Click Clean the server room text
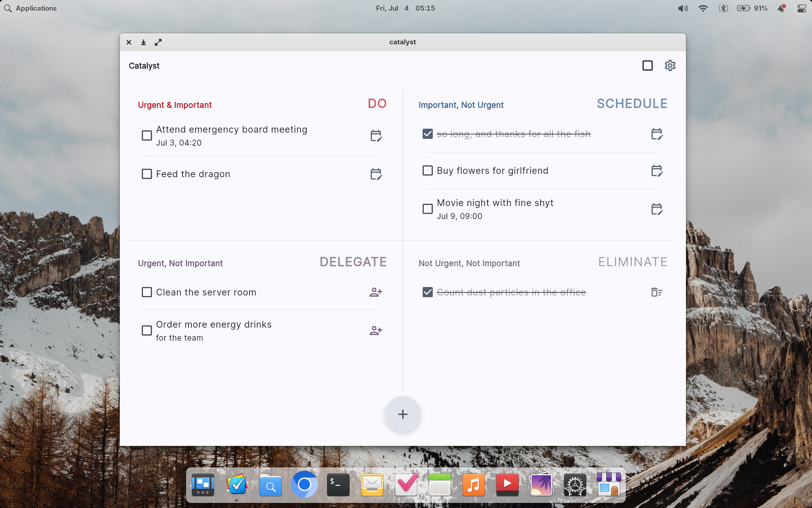The width and height of the screenshot is (812, 508). [x=206, y=292]
